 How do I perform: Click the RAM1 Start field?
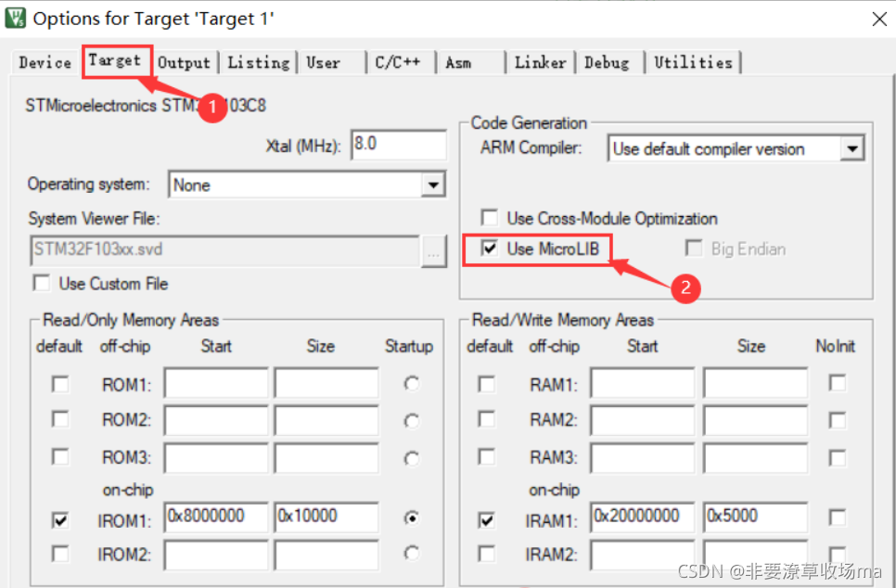pos(643,383)
